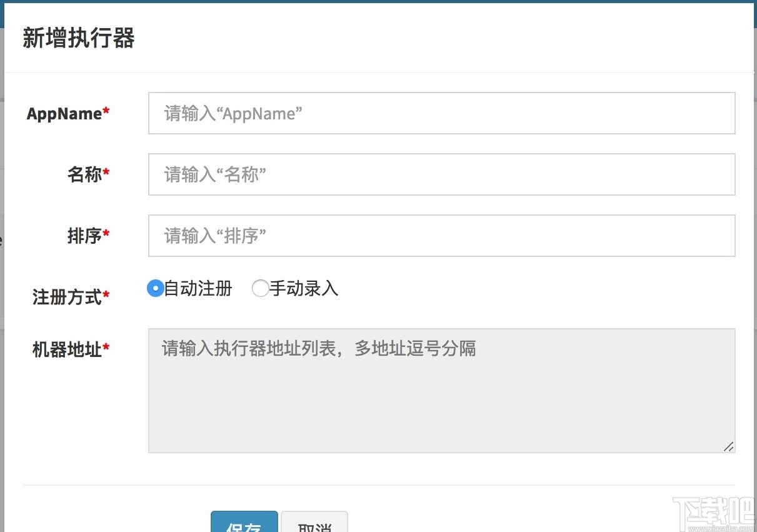Click into the 排序 input box
Screen dimensions: 757x532
pyautogui.click(x=441, y=236)
